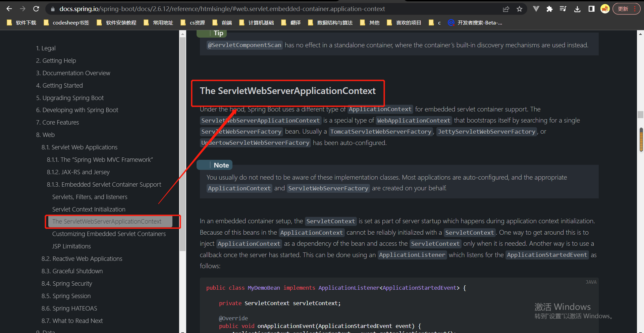Click the page scrollbar up arrow

click(641, 34)
